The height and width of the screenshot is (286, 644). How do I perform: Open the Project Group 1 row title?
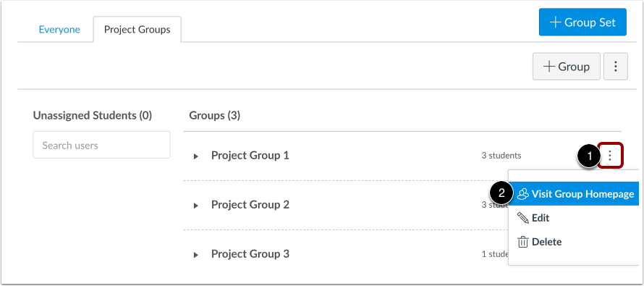(x=250, y=156)
